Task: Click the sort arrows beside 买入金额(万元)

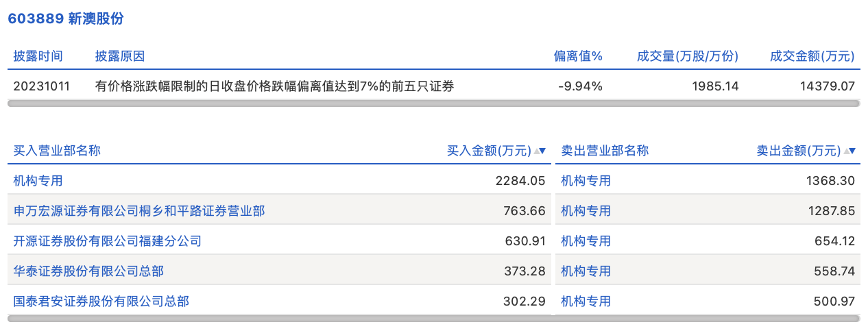Action: coord(540,151)
